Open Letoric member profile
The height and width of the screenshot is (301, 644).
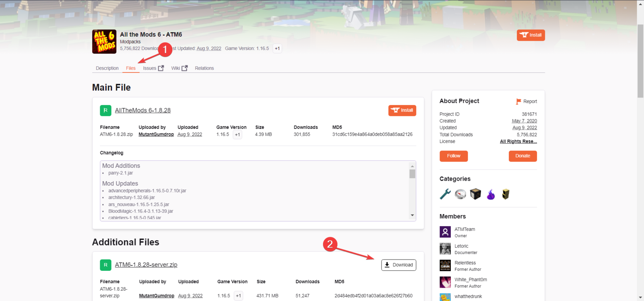461,246
